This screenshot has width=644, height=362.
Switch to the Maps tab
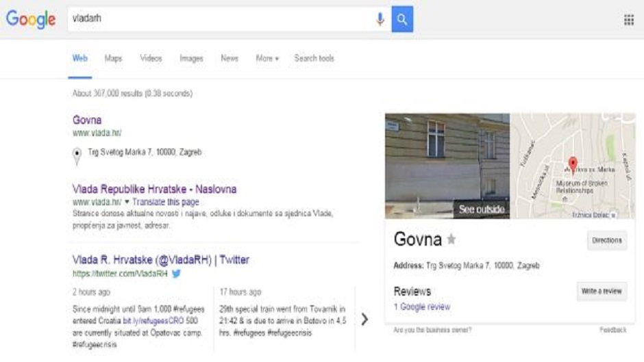point(113,58)
